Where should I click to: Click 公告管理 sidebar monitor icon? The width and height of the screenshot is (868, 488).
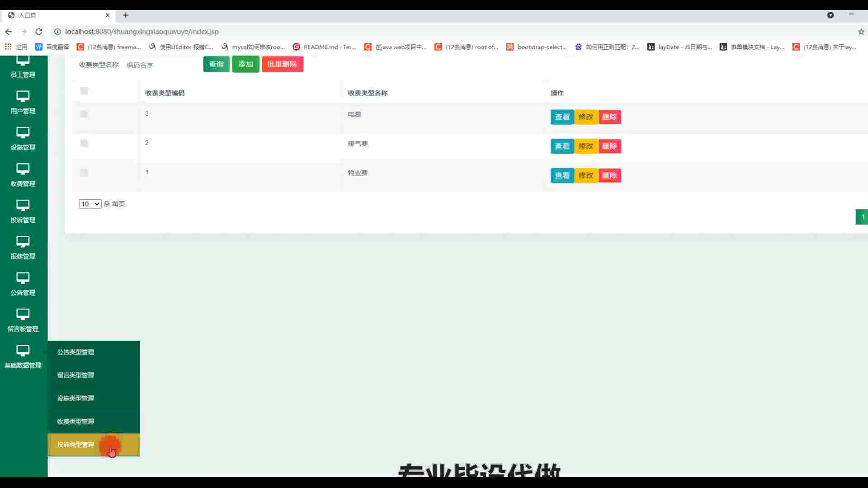point(23,278)
